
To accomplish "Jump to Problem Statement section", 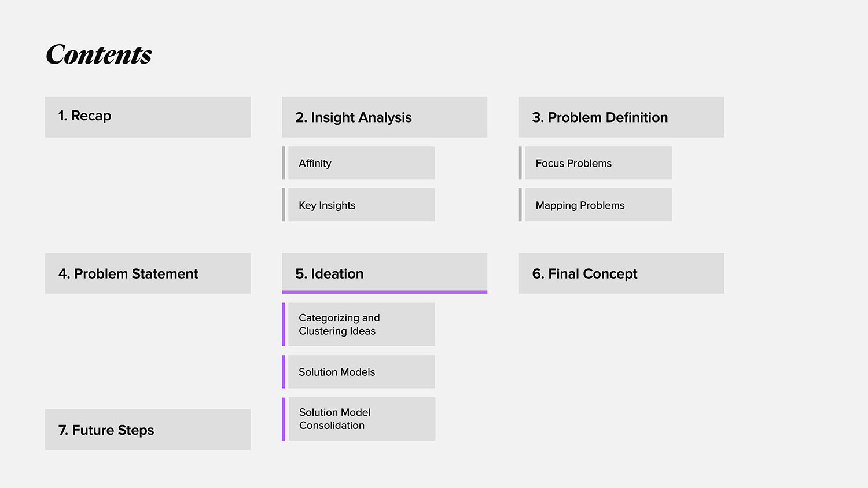I will click(148, 273).
